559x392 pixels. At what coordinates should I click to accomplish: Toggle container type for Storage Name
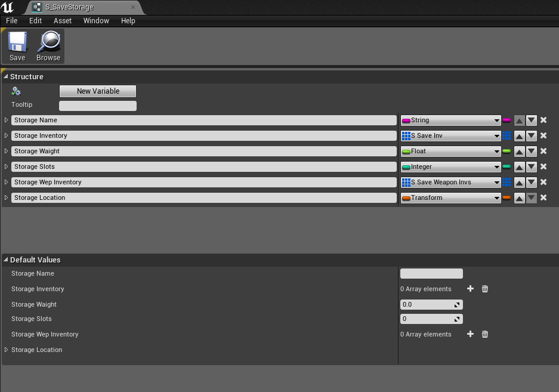tap(507, 120)
